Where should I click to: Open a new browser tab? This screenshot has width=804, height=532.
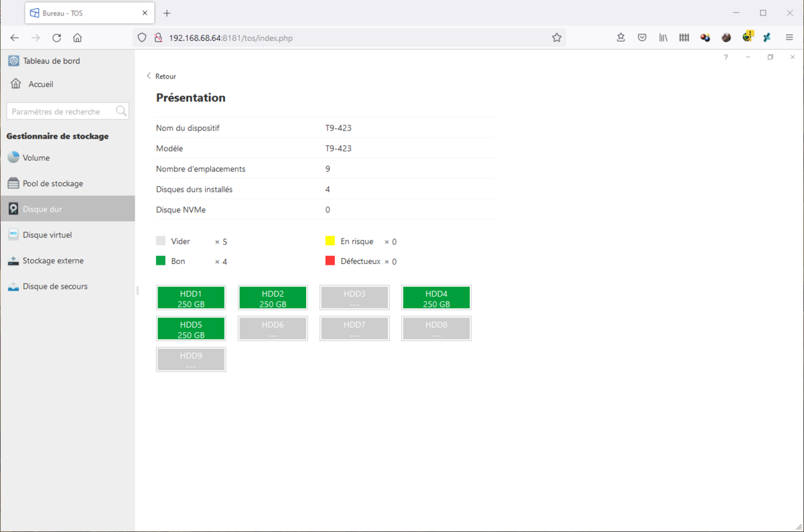pyautogui.click(x=167, y=13)
